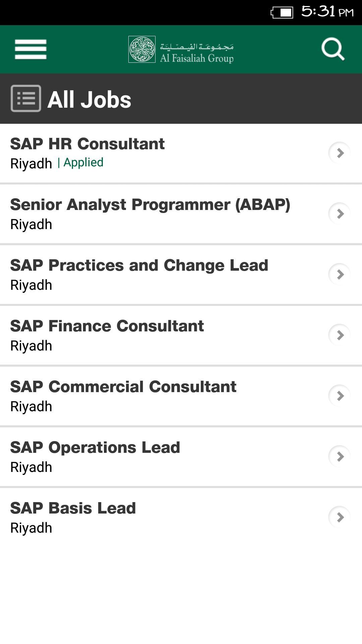Tap the search magnifier icon
The width and height of the screenshot is (362, 644).
tap(333, 49)
